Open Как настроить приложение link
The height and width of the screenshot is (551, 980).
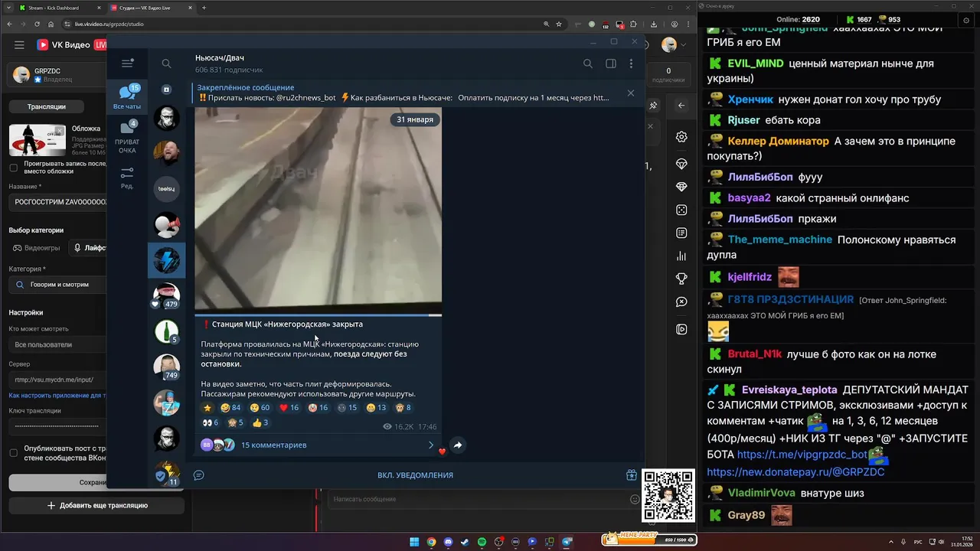coord(57,396)
